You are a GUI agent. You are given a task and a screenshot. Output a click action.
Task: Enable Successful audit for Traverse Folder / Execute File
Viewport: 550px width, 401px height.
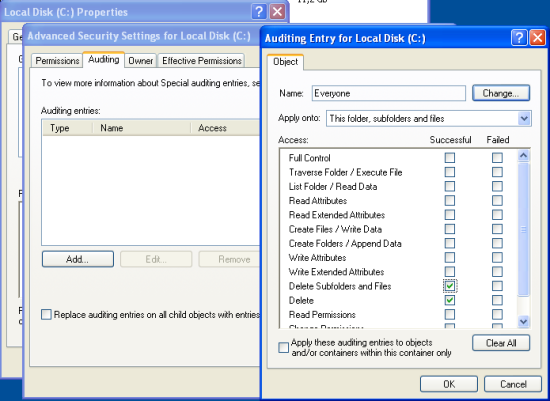(450, 172)
